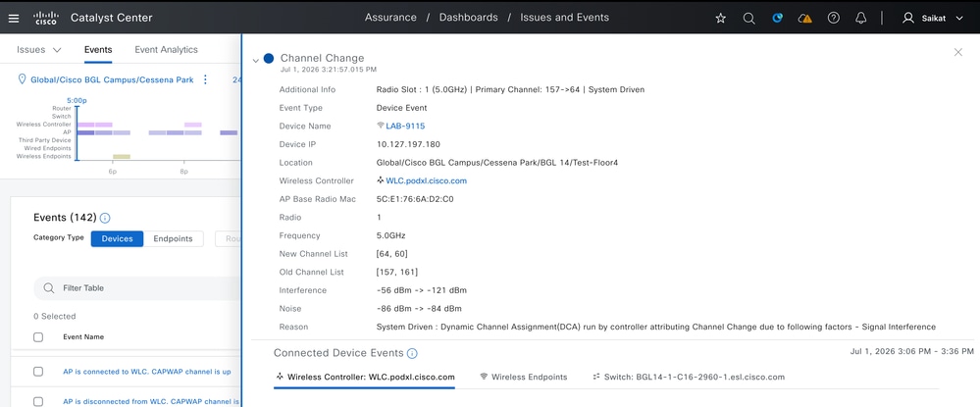Click the Connected Device Events info icon

point(412,353)
